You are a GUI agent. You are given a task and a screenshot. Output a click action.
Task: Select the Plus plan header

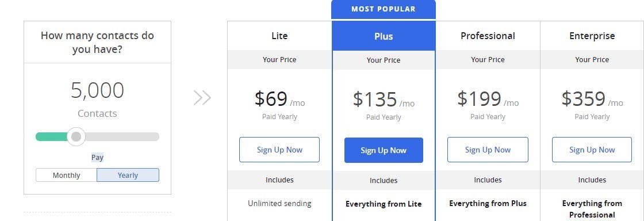(x=384, y=36)
